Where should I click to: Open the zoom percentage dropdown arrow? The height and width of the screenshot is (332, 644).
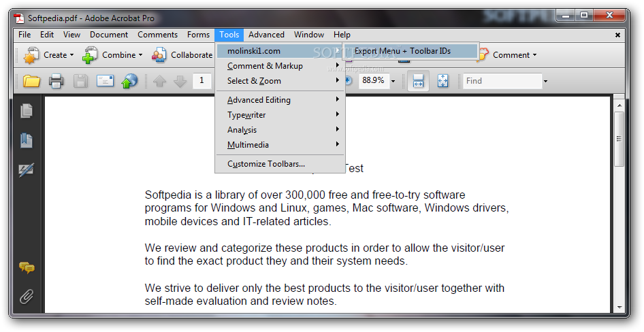coord(393,81)
